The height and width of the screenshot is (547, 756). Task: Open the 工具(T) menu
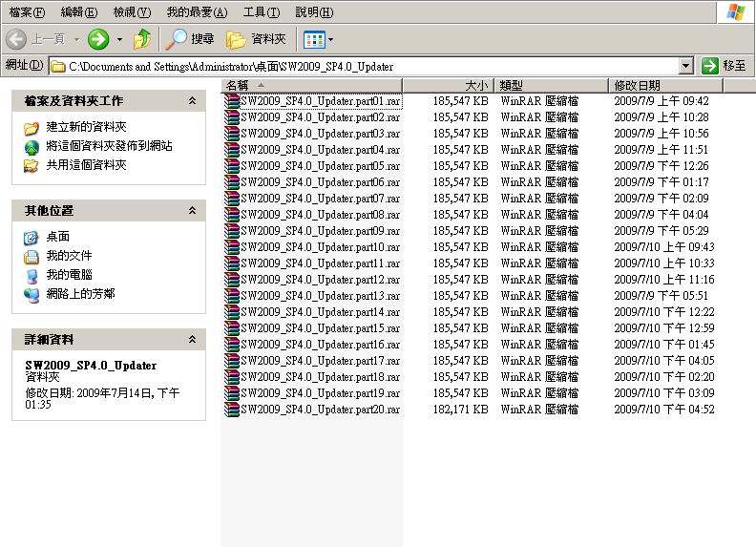(x=262, y=12)
